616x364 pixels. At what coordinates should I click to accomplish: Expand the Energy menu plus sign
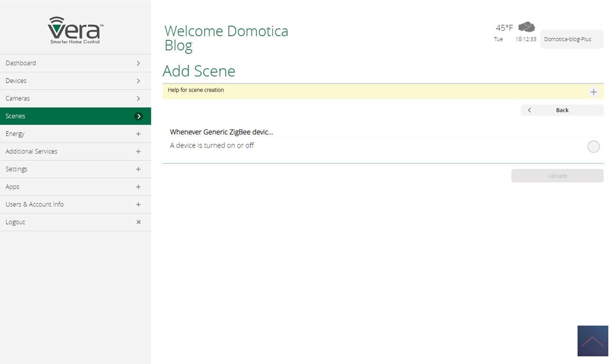click(x=138, y=134)
